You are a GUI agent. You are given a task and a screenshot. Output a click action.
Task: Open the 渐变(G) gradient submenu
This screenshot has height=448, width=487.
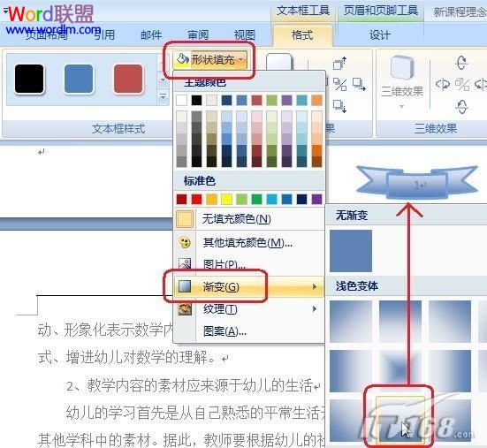coord(249,286)
